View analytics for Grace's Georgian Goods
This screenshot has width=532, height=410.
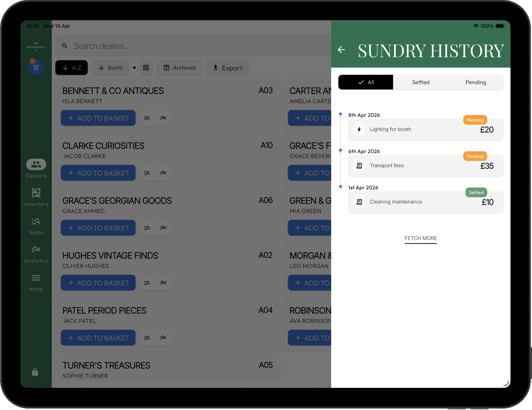pos(163,228)
